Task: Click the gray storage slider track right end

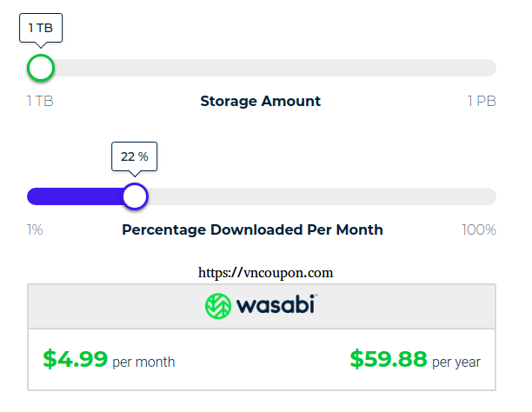Action: [x=485, y=68]
